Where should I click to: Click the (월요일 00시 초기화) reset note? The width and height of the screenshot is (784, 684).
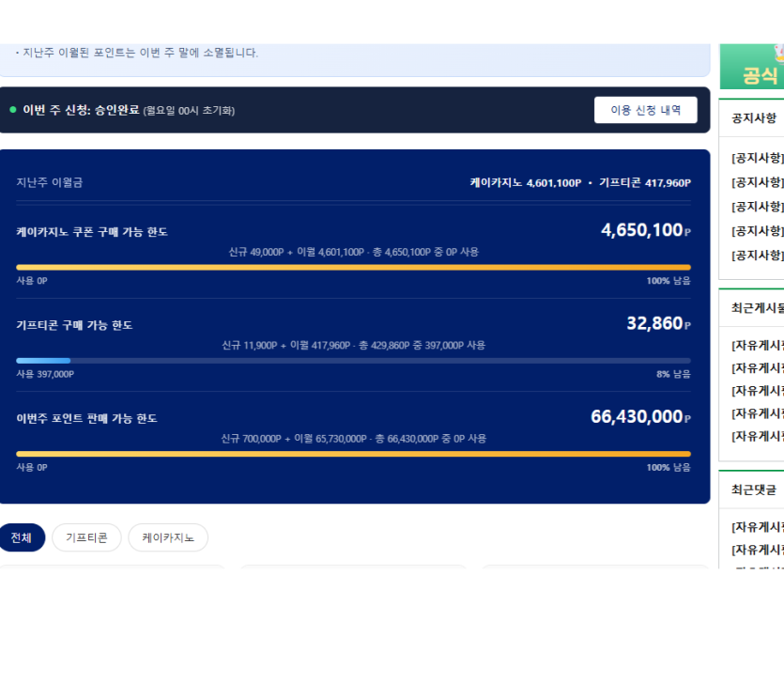pos(189,111)
